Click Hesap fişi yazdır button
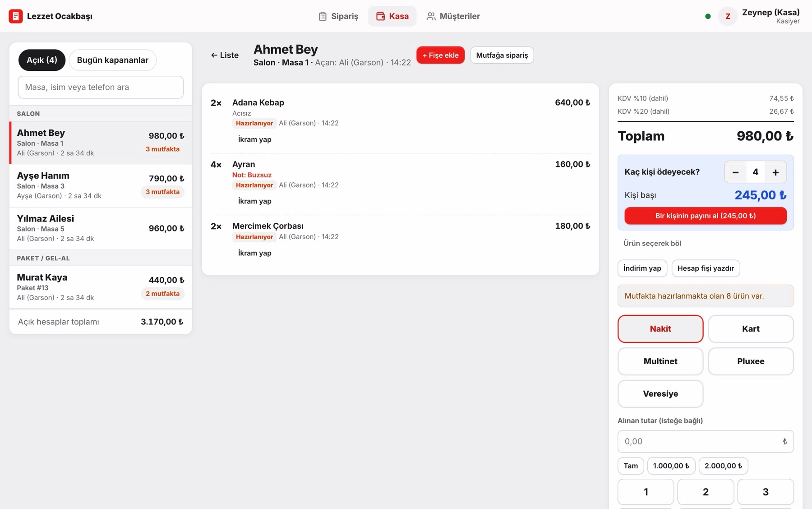This screenshot has height=509, width=812. tap(706, 268)
